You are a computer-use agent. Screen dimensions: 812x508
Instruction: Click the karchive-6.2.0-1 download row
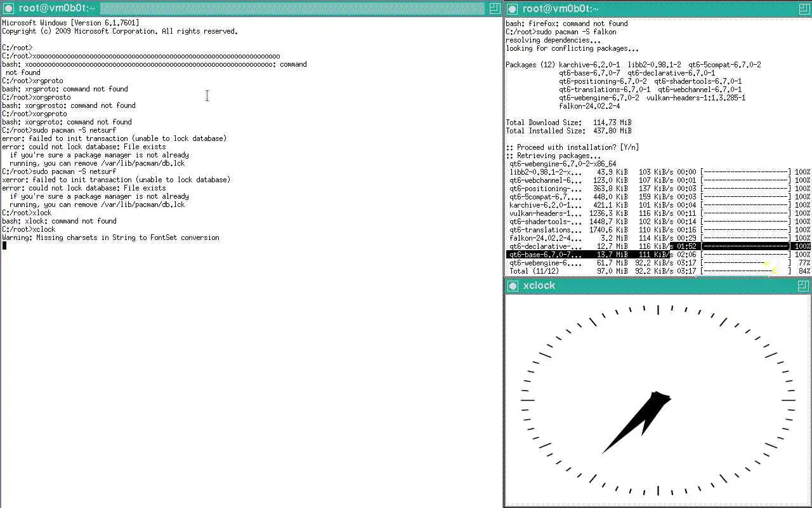pos(658,205)
